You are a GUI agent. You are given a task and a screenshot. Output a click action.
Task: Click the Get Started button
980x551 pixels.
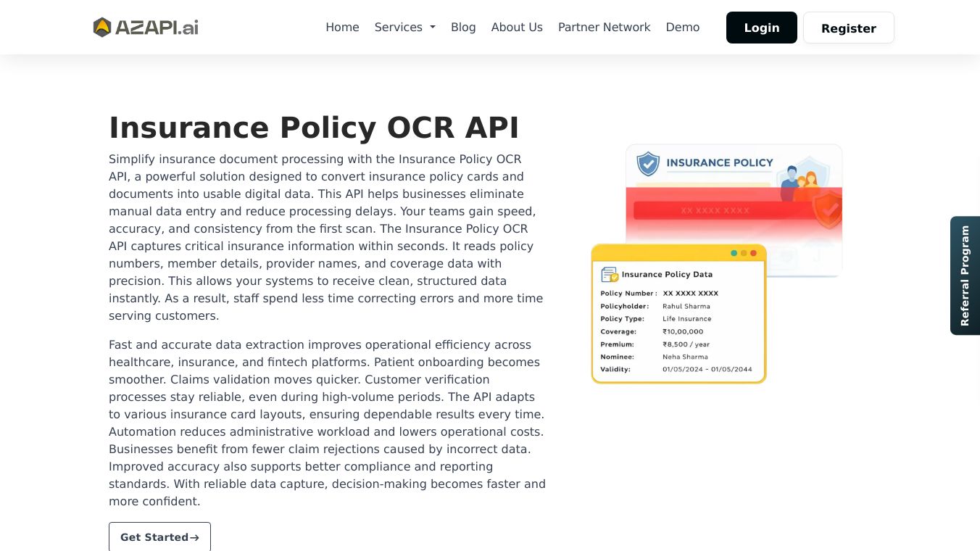click(159, 537)
